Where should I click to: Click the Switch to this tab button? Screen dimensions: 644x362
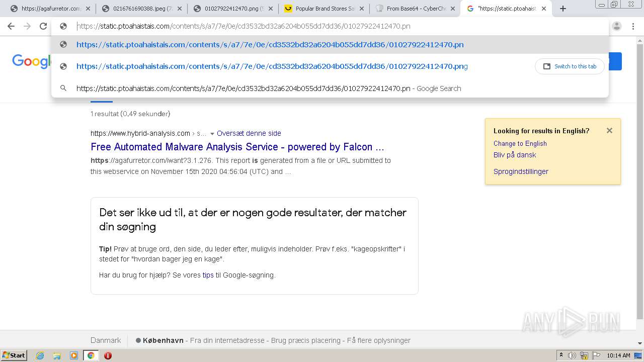(570, 66)
